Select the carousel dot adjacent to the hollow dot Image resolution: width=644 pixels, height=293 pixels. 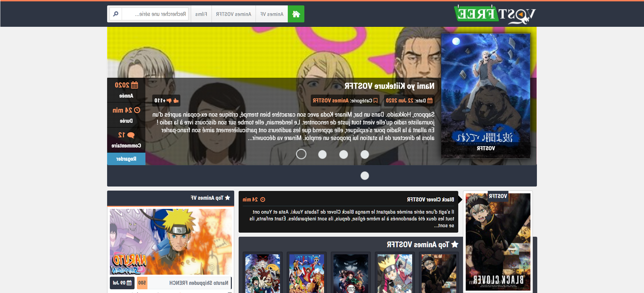(322, 154)
